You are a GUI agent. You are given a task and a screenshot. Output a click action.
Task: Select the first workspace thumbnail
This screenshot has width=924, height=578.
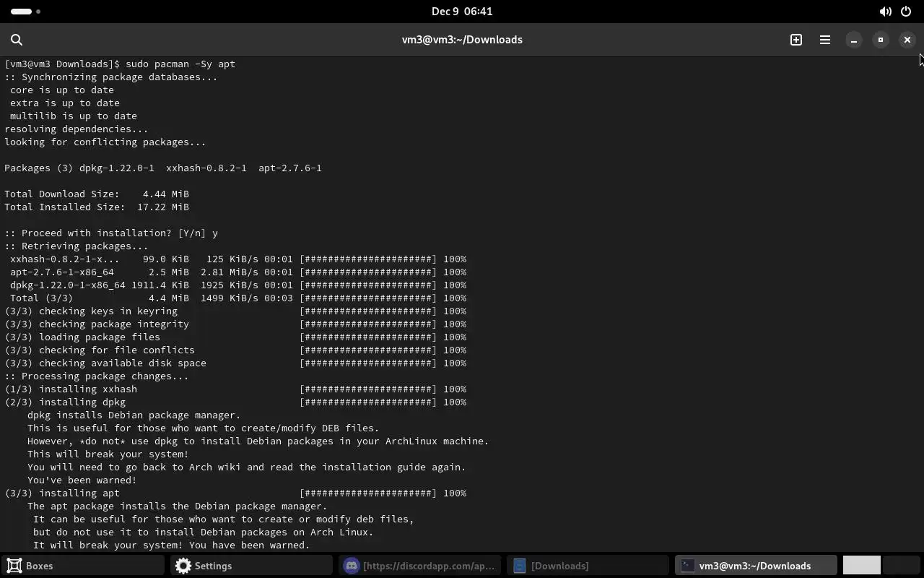[x=862, y=566]
